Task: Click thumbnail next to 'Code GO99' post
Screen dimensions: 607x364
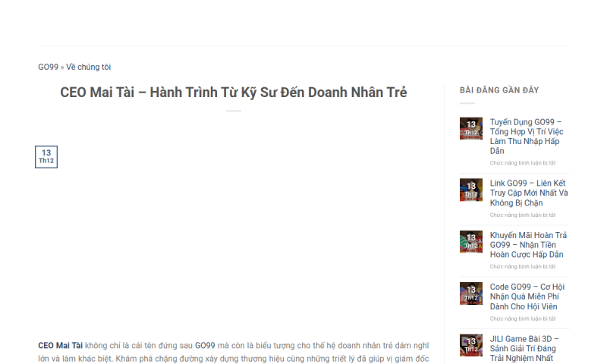Action: [x=471, y=293]
